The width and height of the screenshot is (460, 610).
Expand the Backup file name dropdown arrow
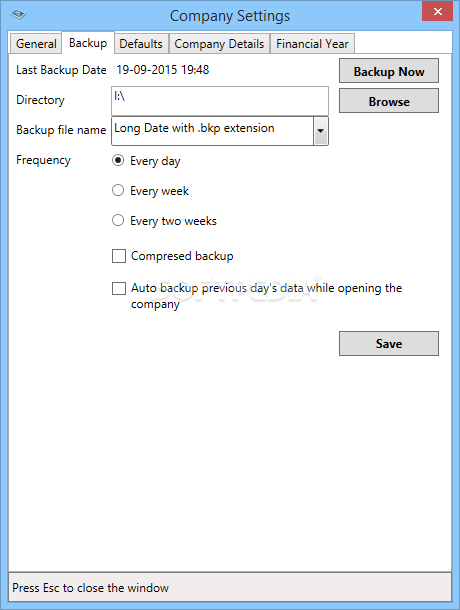coord(320,131)
